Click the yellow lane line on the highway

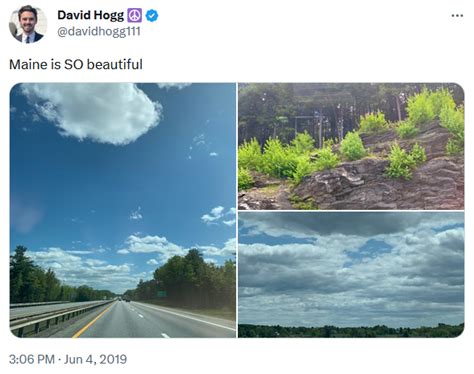pyautogui.click(x=93, y=319)
